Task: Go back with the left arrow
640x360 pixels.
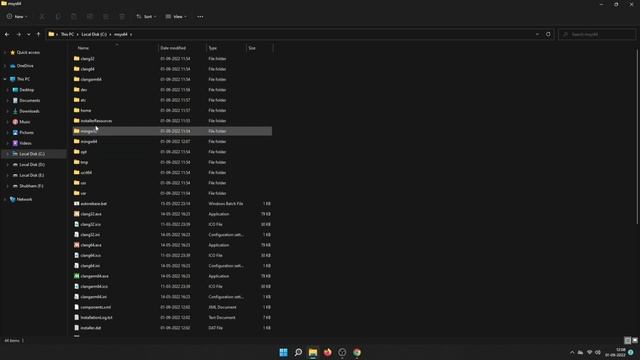Action: click(7, 34)
